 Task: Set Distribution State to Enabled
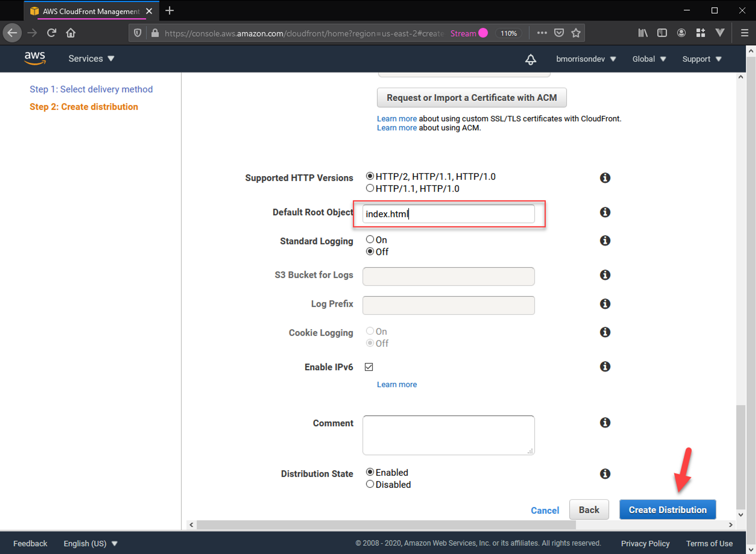370,472
